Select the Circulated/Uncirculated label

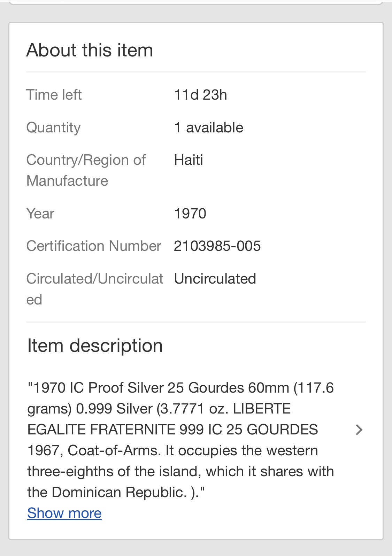coord(95,289)
